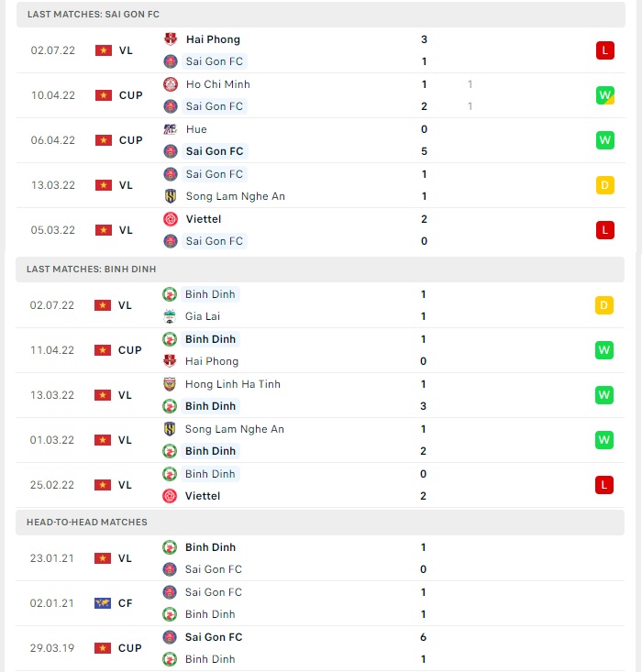The width and height of the screenshot is (642, 672).
Task: Click the Hue team logo
Action: [x=171, y=129]
